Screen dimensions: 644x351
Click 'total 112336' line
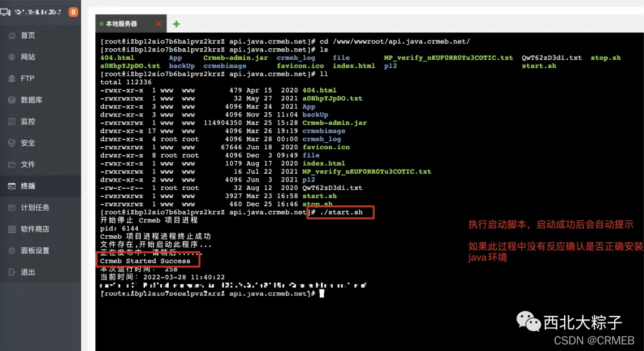(126, 82)
